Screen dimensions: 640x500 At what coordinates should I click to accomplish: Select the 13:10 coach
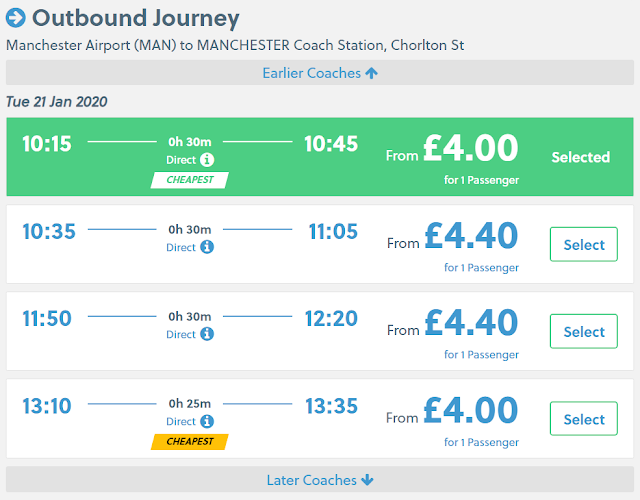(x=584, y=420)
